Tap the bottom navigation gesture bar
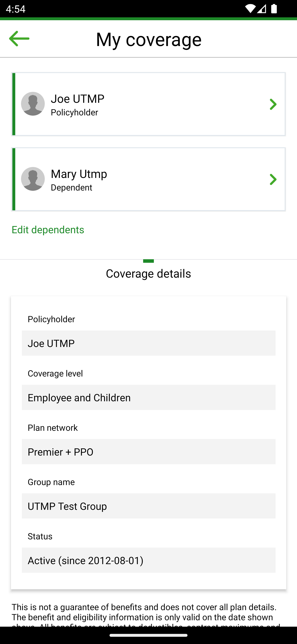Viewport: 297px width, 644px height. pyautogui.click(x=148, y=635)
